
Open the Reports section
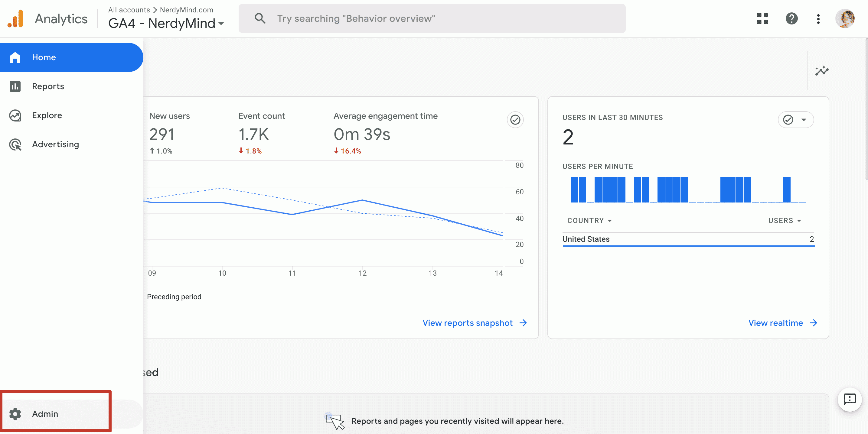(71, 86)
